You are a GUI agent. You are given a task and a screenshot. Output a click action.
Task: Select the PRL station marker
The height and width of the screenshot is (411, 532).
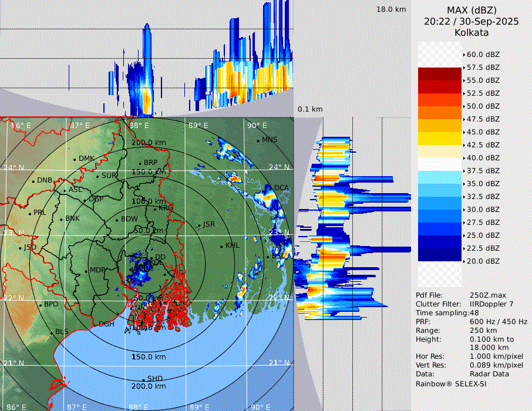[29, 213]
